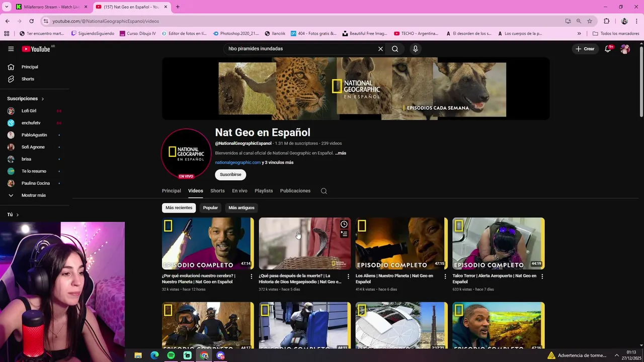Open File Explorer from taskbar
This screenshot has height=362, width=644.
[x=138, y=355]
